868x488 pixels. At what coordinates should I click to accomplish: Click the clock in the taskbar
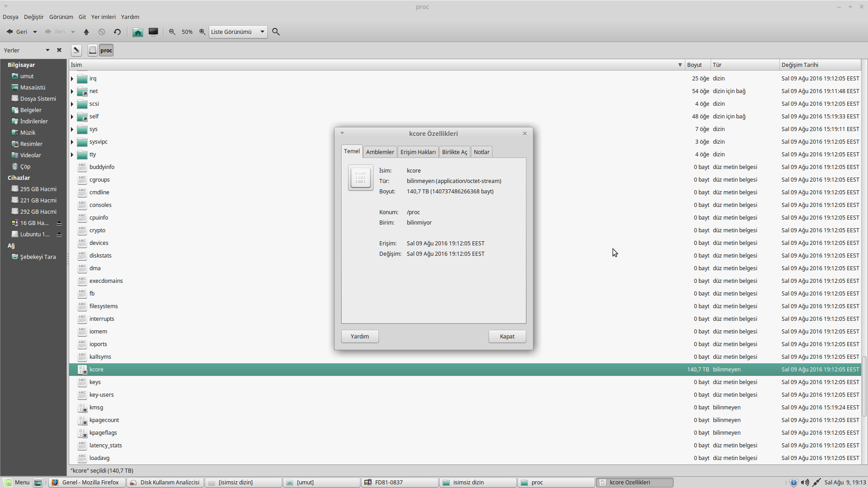(845, 483)
